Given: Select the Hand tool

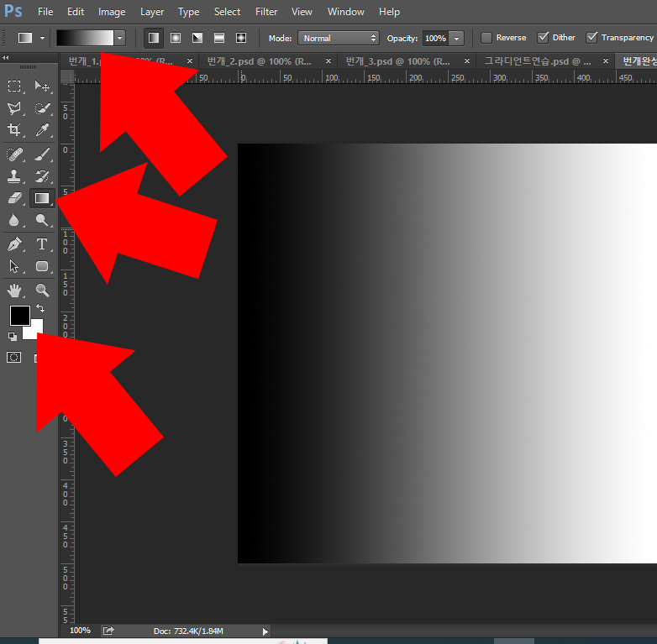Looking at the screenshot, I should pyautogui.click(x=14, y=291).
